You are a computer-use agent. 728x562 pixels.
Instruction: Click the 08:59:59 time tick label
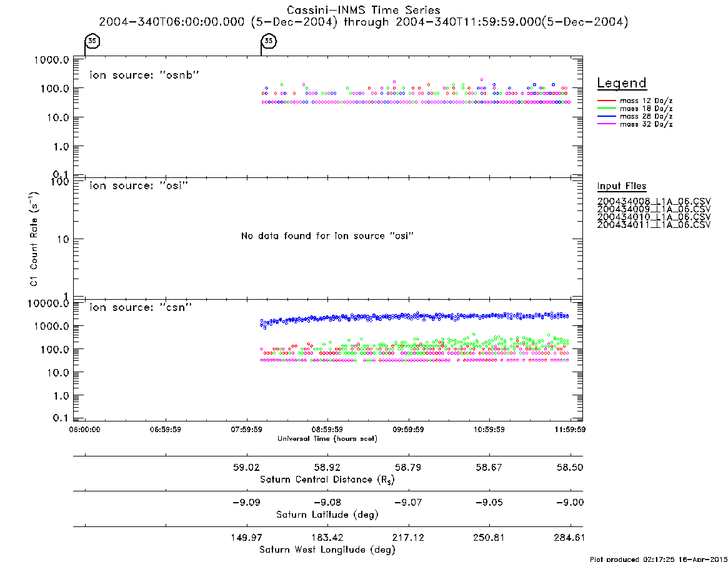(x=327, y=430)
